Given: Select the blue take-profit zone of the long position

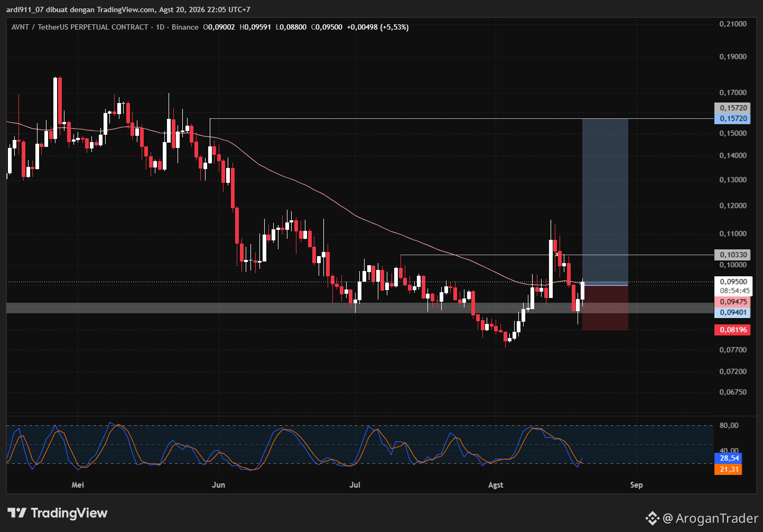Looking at the screenshot, I should (605, 202).
